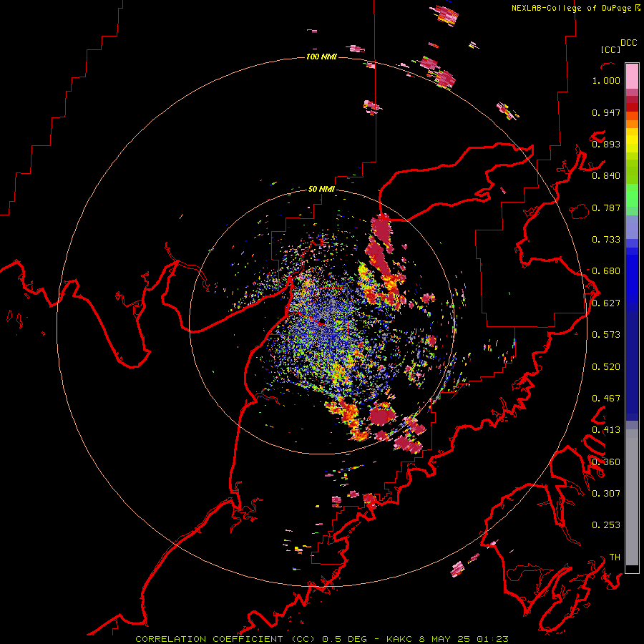This screenshot has height=644, width=644.
Task: Click the 0.573 scale value
Action: (606, 335)
